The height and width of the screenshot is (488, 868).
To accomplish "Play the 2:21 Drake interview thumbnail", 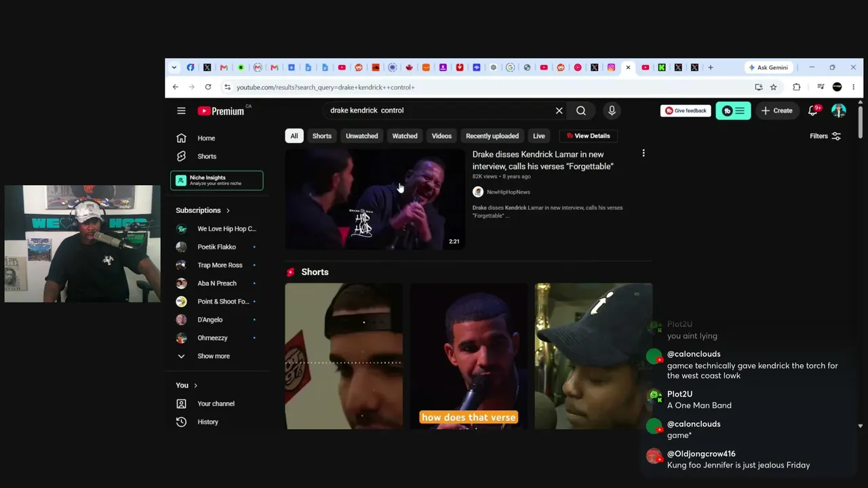I will coord(375,199).
